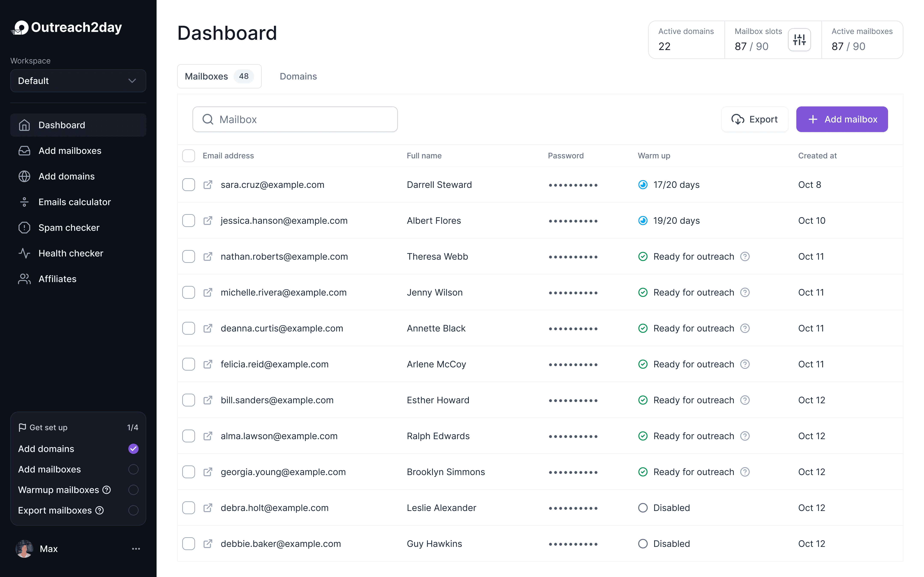Expand the Default workspace dropdown

(x=78, y=81)
